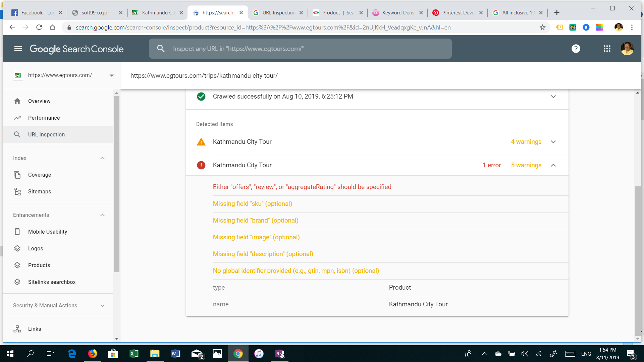Open the Google account avatar in Search Console
644x362 pixels.
[627, 49]
